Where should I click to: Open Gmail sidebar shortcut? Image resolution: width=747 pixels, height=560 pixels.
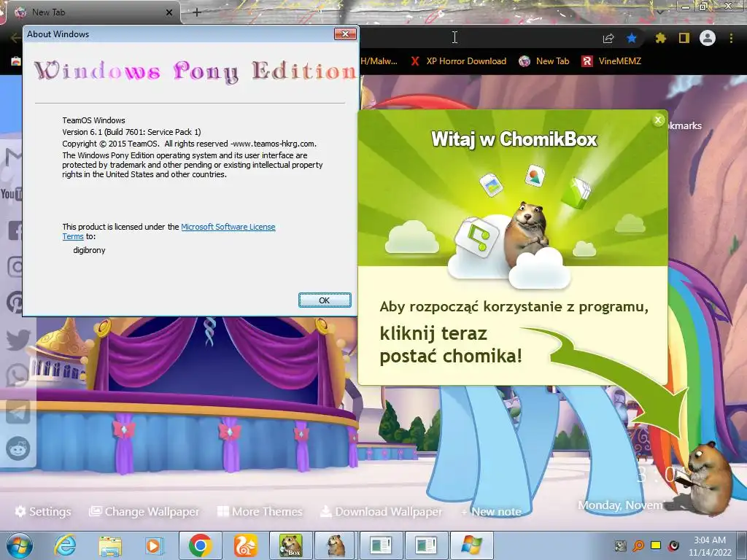[x=15, y=157]
